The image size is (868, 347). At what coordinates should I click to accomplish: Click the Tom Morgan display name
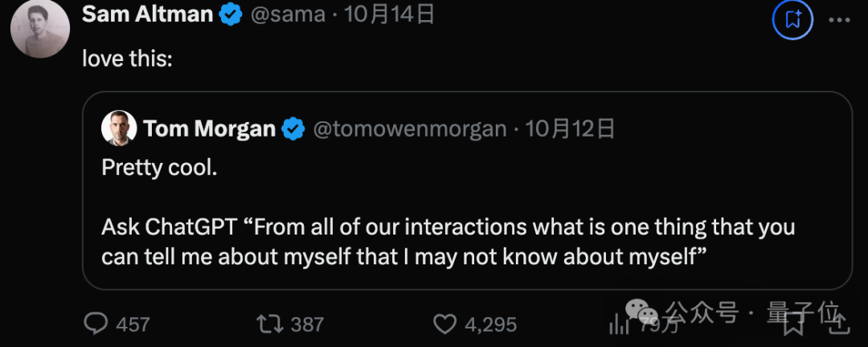click(x=209, y=129)
